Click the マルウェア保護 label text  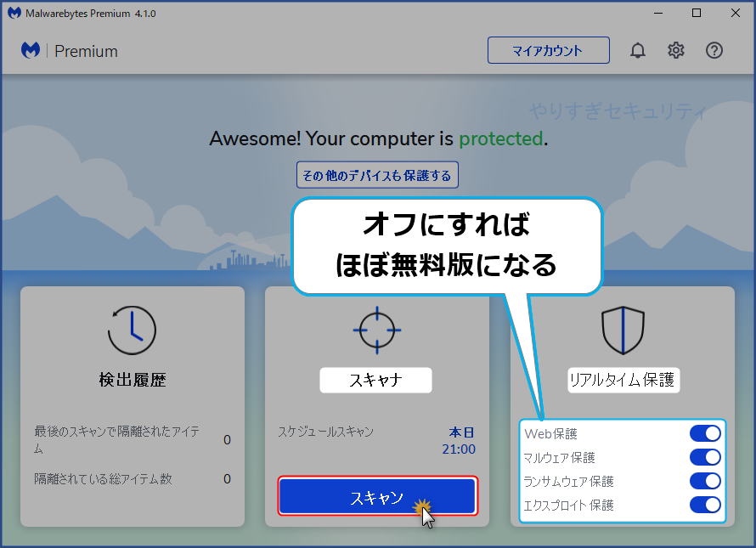(559, 457)
